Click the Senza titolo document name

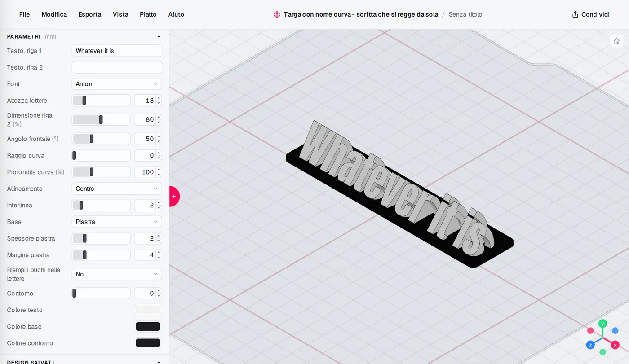[x=465, y=14]
